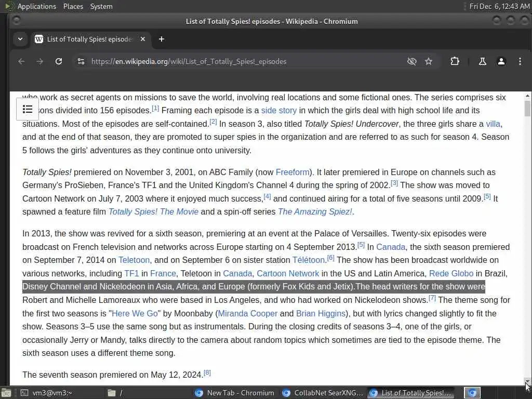
Task: Open the tab search dropdown arrow
Action: (20, 39)
